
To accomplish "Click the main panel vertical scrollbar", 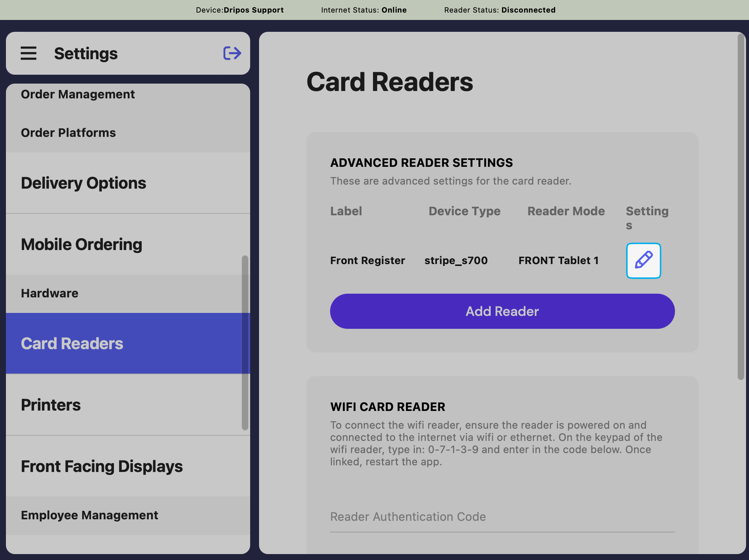I will (740, 207).
